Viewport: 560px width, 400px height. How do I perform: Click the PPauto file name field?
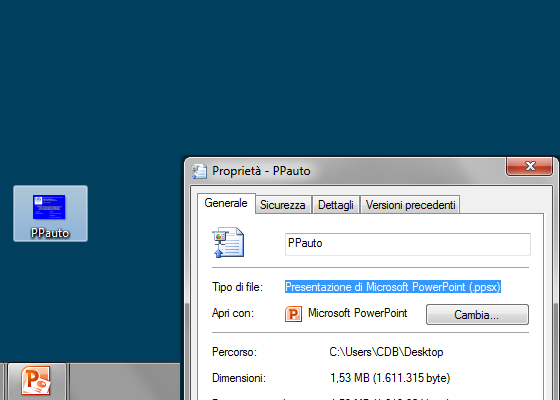408,244
